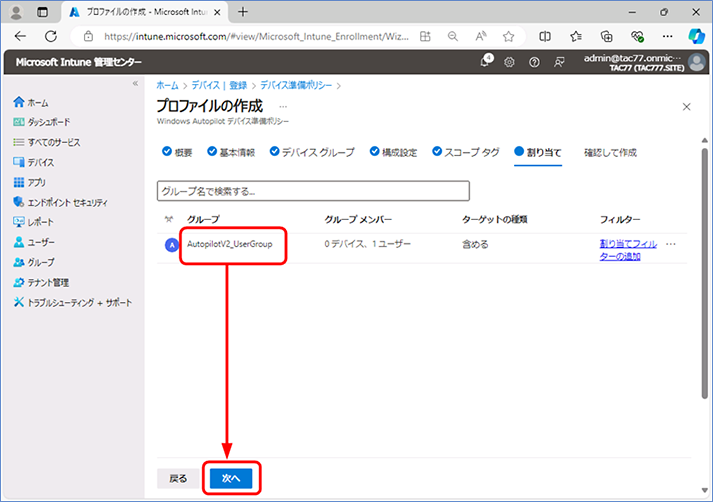Image resolution: width=713 pixels, height=502 pixels.
Task: Click the 戻る button
Action: pyautogui.click(x=178, y=478)
